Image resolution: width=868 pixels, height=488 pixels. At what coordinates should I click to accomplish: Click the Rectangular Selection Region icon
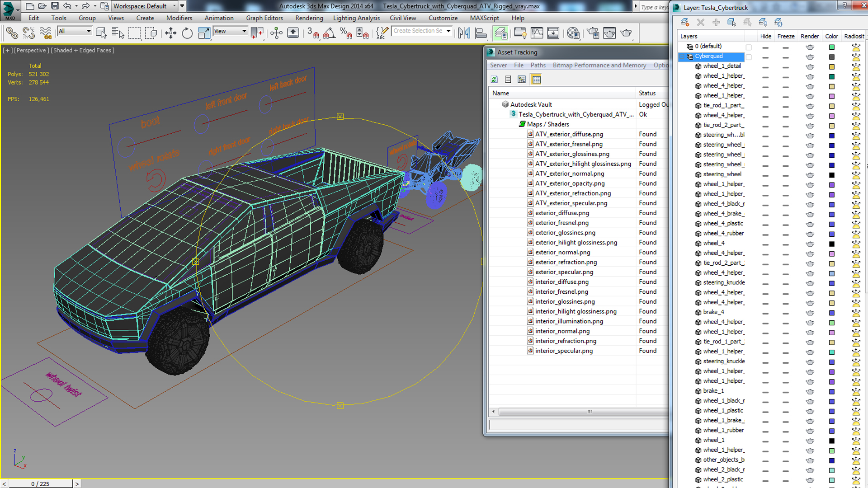[x=134, y=33]
